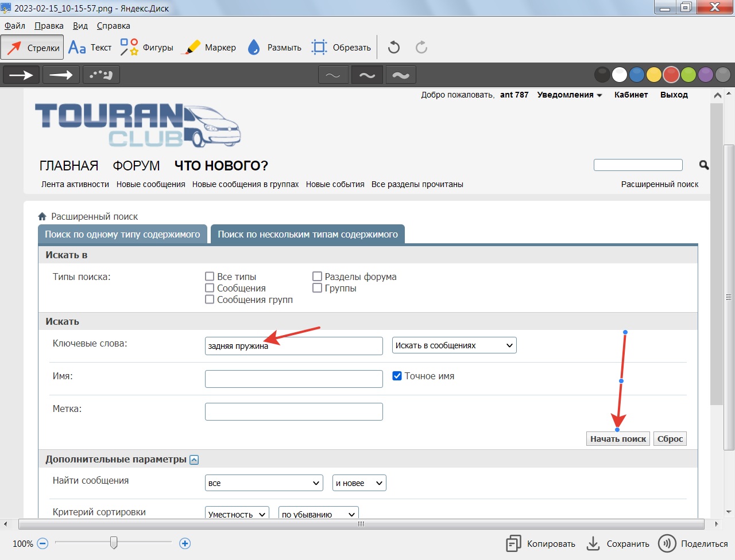The image size is (735, 560).
Task: Open the Файл menu
Action: (x=15, y=26)
